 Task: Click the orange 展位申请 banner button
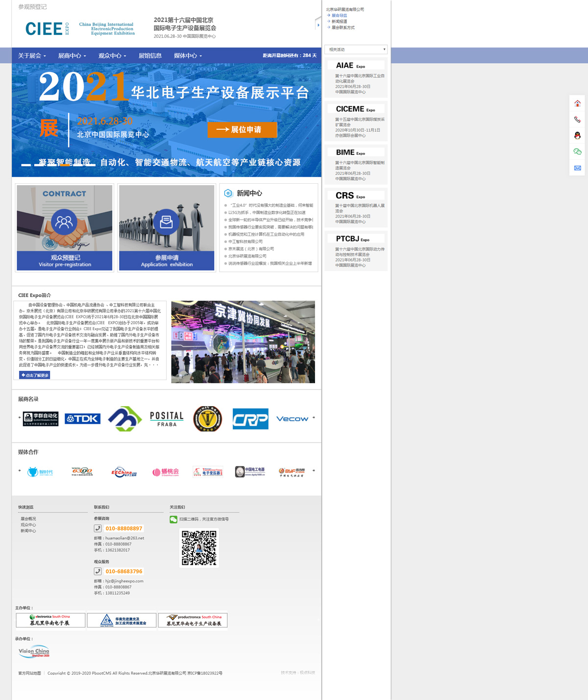242,130
